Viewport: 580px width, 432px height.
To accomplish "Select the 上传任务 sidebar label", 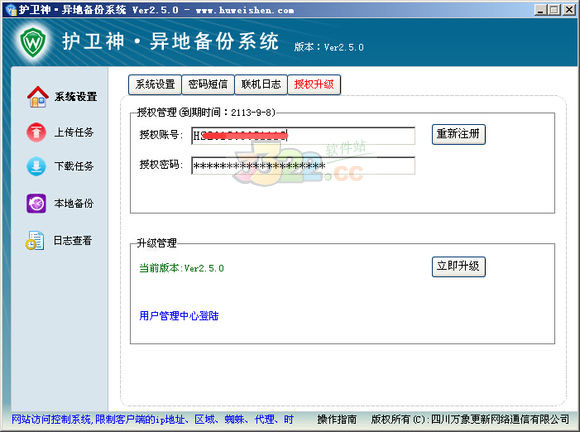I will coord(74,132).
